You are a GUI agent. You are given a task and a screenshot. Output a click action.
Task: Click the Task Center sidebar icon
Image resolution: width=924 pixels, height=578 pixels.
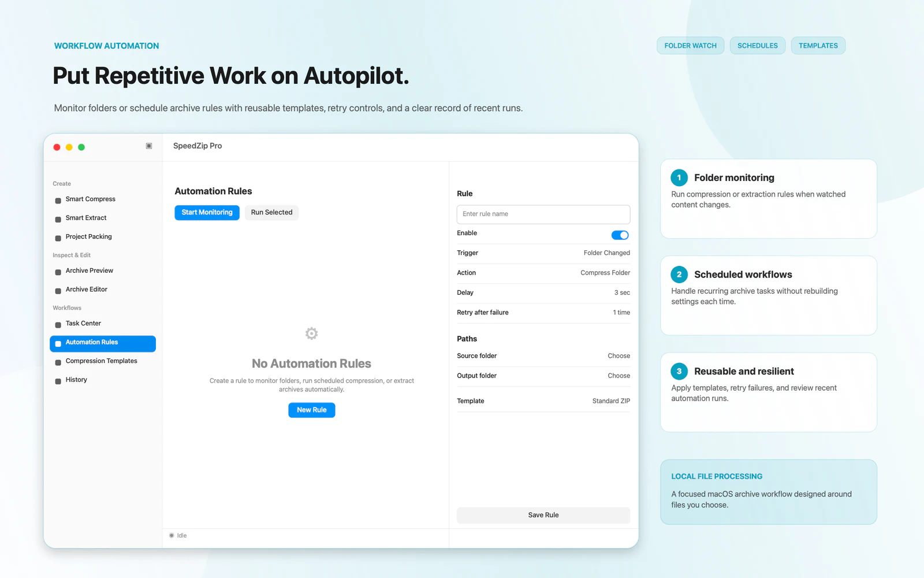[58, 325]
